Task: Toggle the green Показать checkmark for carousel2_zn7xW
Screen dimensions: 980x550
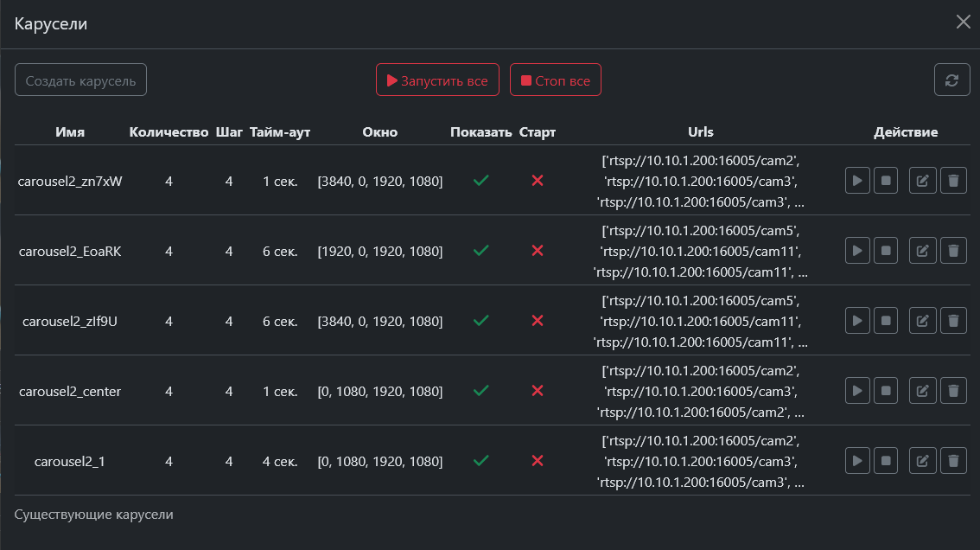Action: coord(481,181)
